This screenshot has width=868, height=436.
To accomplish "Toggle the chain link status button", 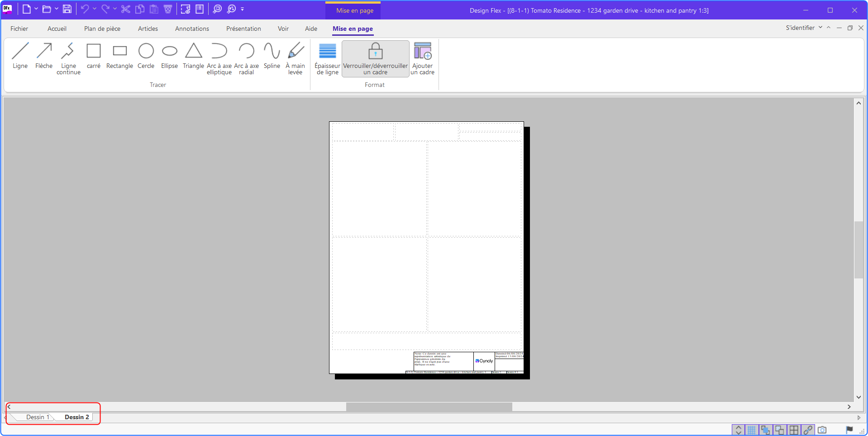I will pyautogui.click(x=808, y=430).
